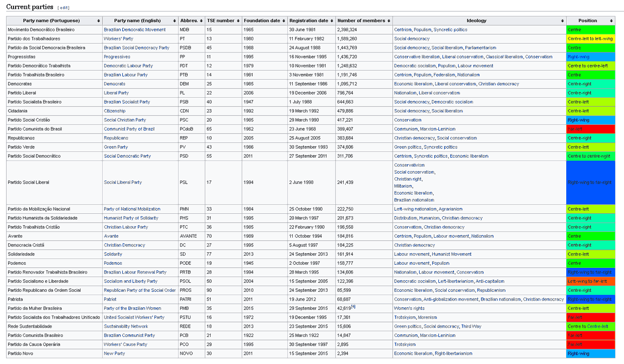Select the PCdoB abbreviation cell
The width and height of the screenshot is (624, 364).
click(191, 129)
